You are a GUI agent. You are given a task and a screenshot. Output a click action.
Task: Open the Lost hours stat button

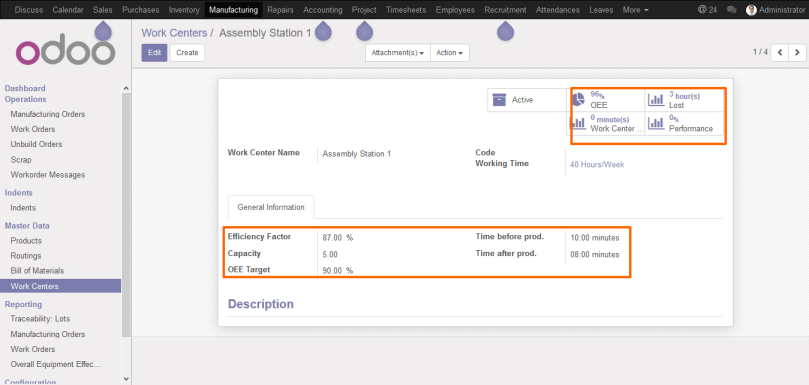[684, 100]
